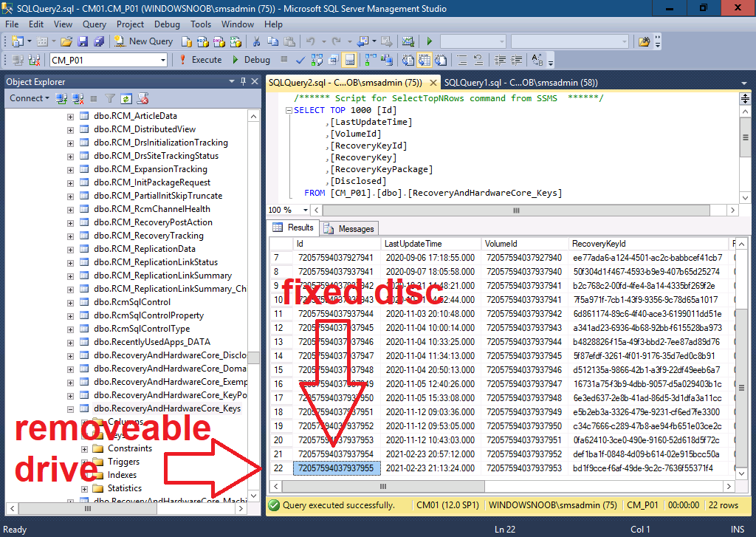Click the Save floppy disk icon
This screenshot has height=537, width=756.
tap(83, 41)
